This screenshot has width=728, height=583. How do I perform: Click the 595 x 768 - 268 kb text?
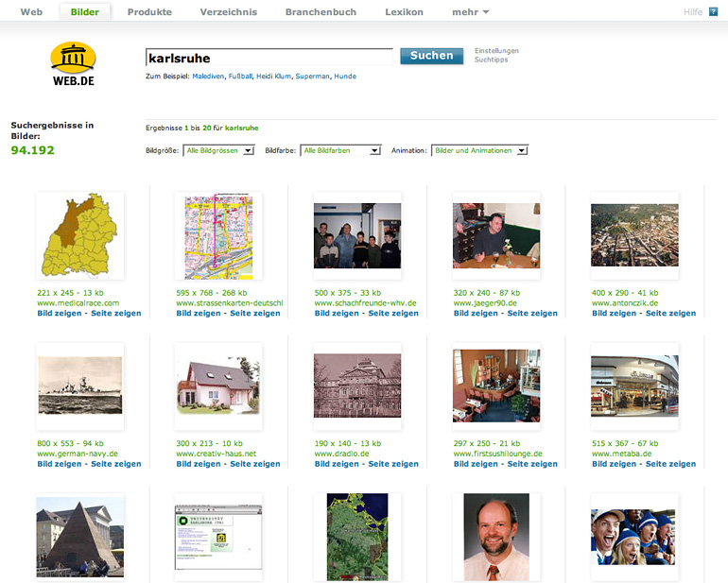[211, 293]
